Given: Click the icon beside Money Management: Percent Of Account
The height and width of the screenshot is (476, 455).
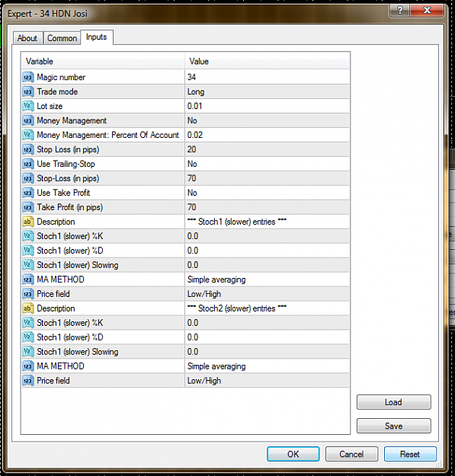Looking at the screenshot, I should coord(27,135).
